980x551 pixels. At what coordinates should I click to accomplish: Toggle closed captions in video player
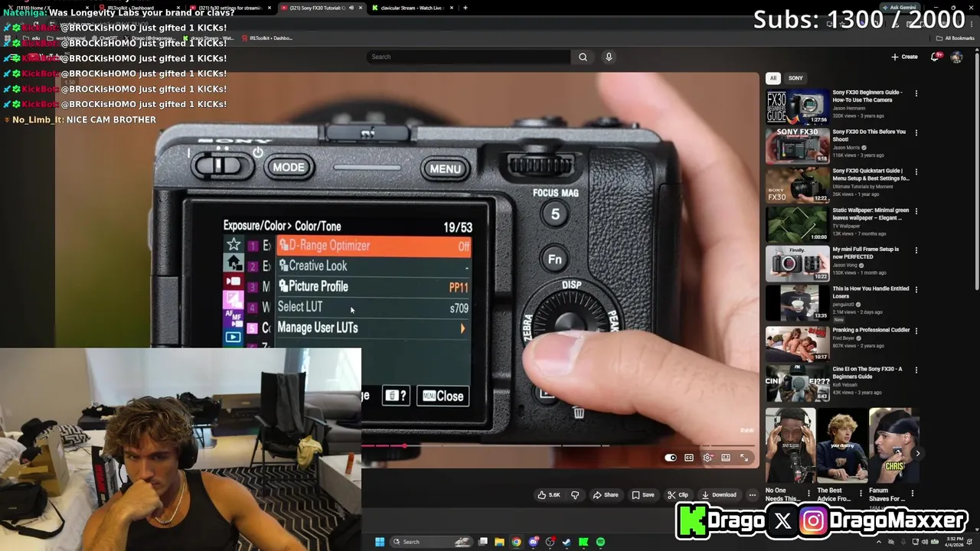[689, 458]
